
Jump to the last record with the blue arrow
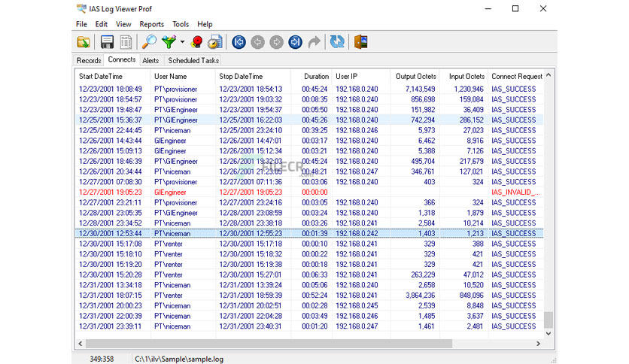coord(295,41)
